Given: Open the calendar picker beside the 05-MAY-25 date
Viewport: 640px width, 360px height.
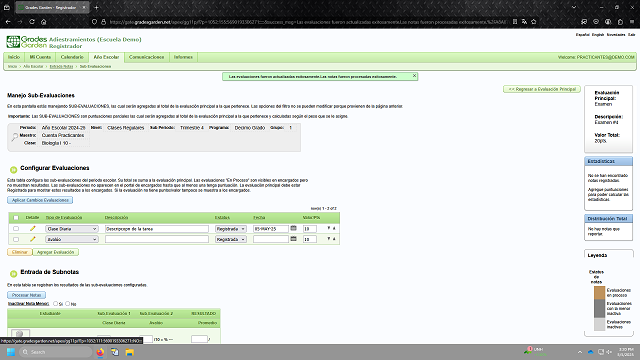Looking at the screenshot, I should 293,228.
